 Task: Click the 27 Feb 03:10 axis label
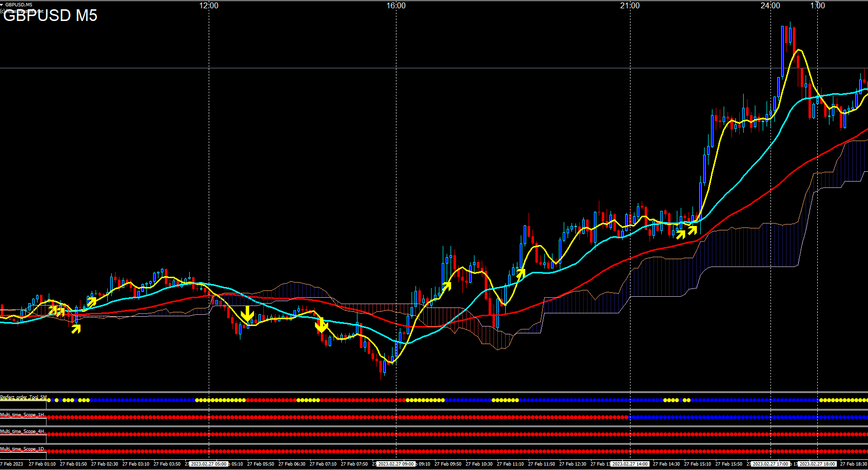[x=136, y=464]
